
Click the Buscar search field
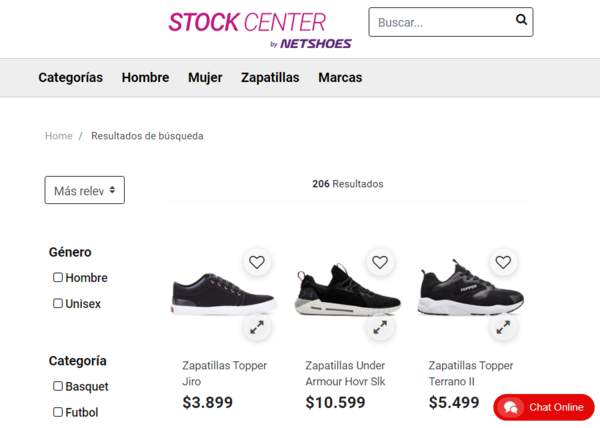tap(440, 22)
